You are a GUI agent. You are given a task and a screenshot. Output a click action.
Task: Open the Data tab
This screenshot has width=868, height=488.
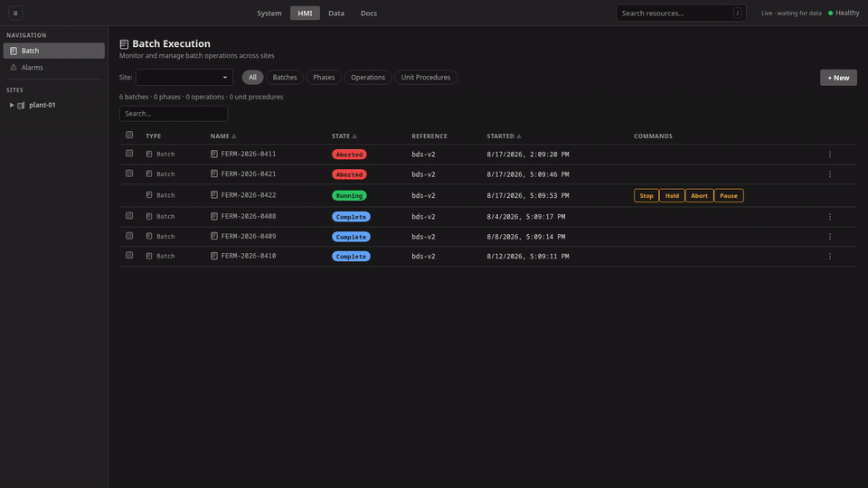[x=336, y=14]
